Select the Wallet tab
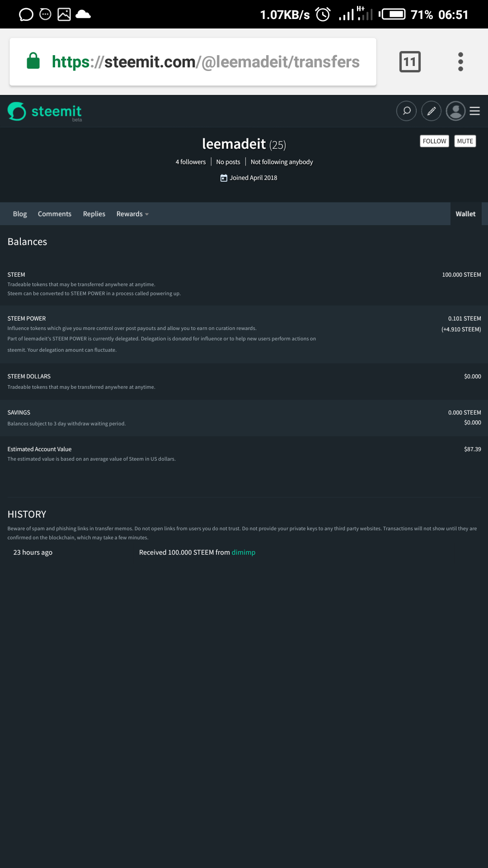The height and width of the screenshot is (868, 488). (x=465, y=214)
